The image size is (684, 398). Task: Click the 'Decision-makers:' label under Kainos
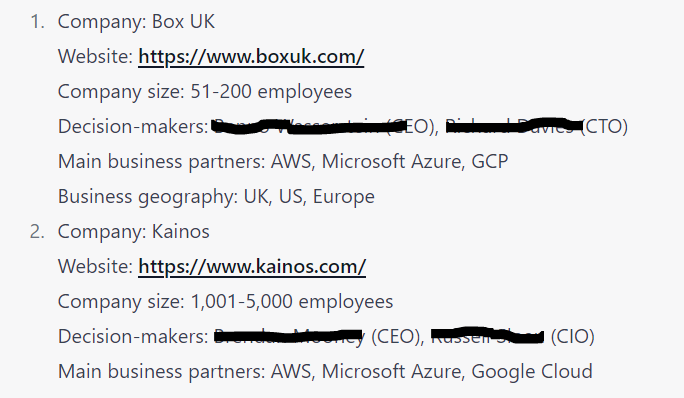[133, 336]
